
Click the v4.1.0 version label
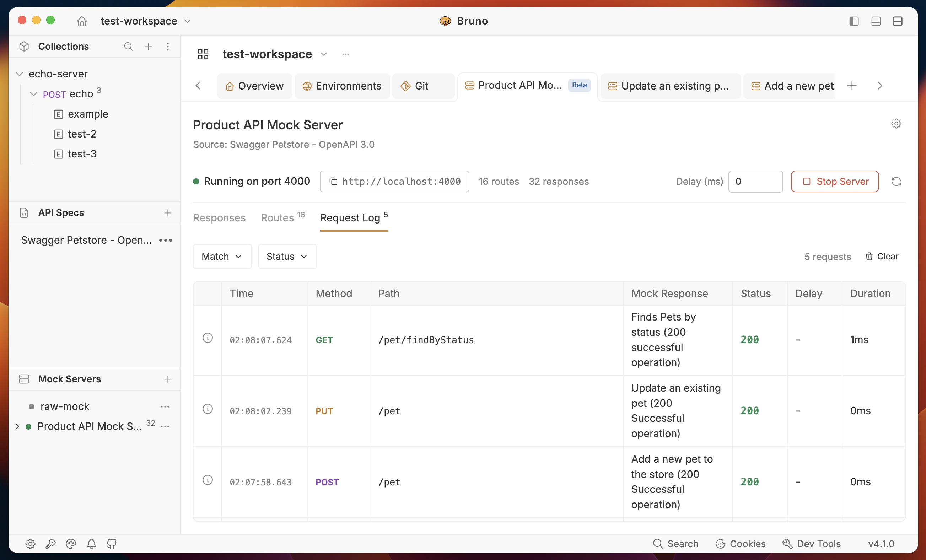(881, 544)
